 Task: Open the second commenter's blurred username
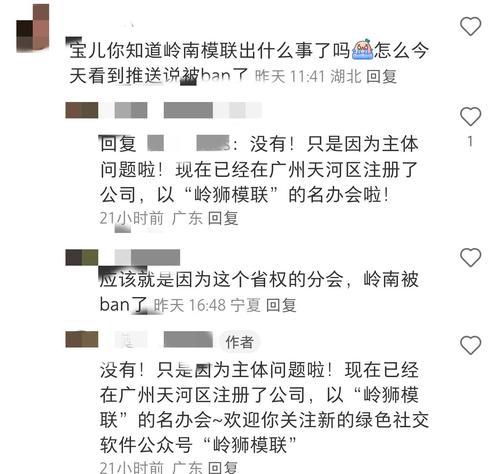187,110
